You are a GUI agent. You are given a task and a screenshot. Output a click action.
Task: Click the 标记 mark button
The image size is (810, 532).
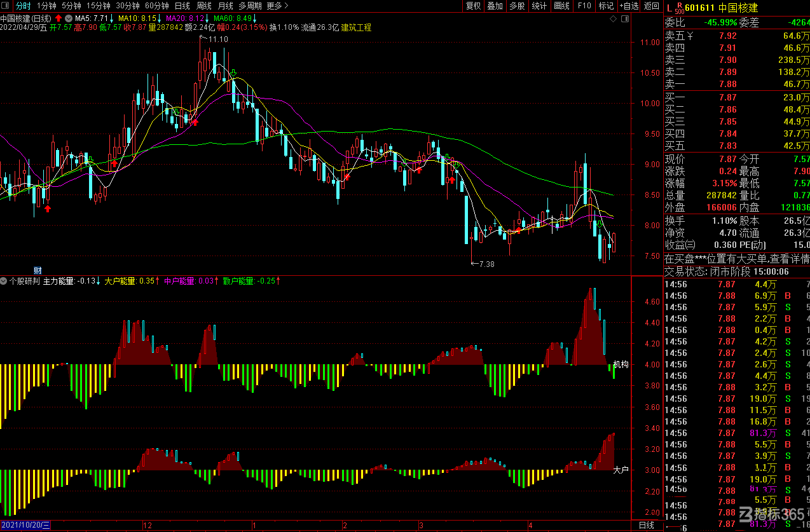pos(606,6)
